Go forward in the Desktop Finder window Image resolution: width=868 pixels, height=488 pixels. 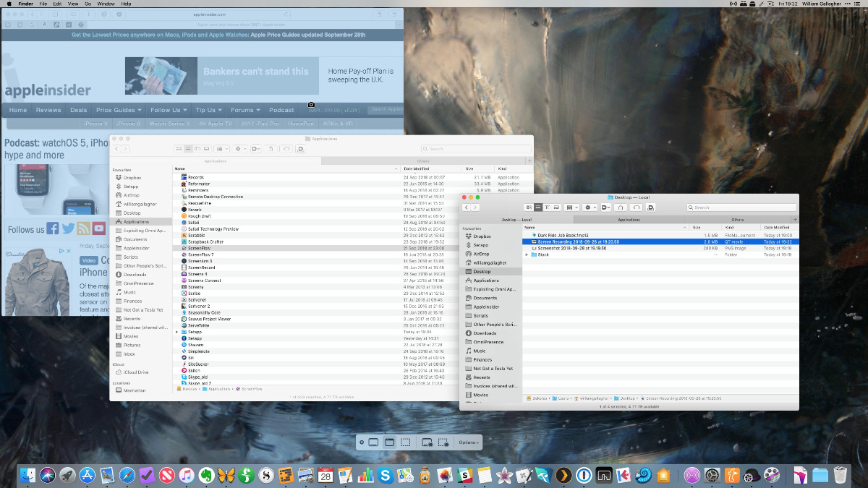475,207
